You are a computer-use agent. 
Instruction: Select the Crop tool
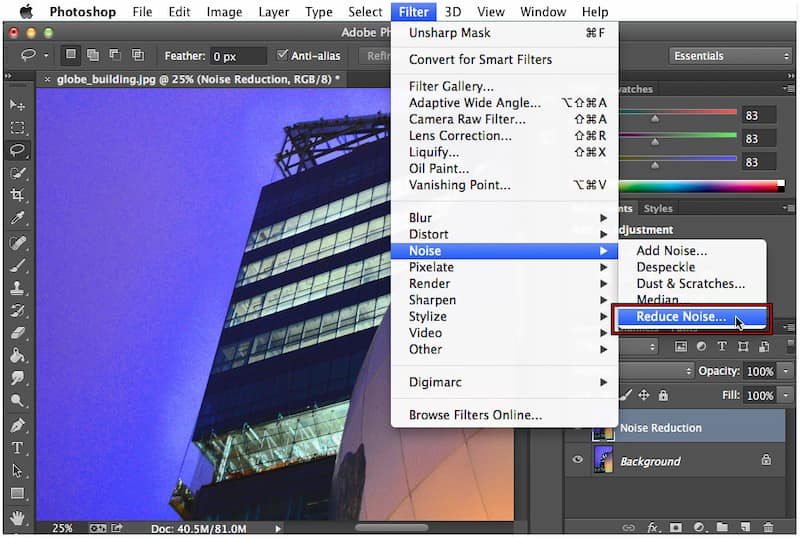17,195
